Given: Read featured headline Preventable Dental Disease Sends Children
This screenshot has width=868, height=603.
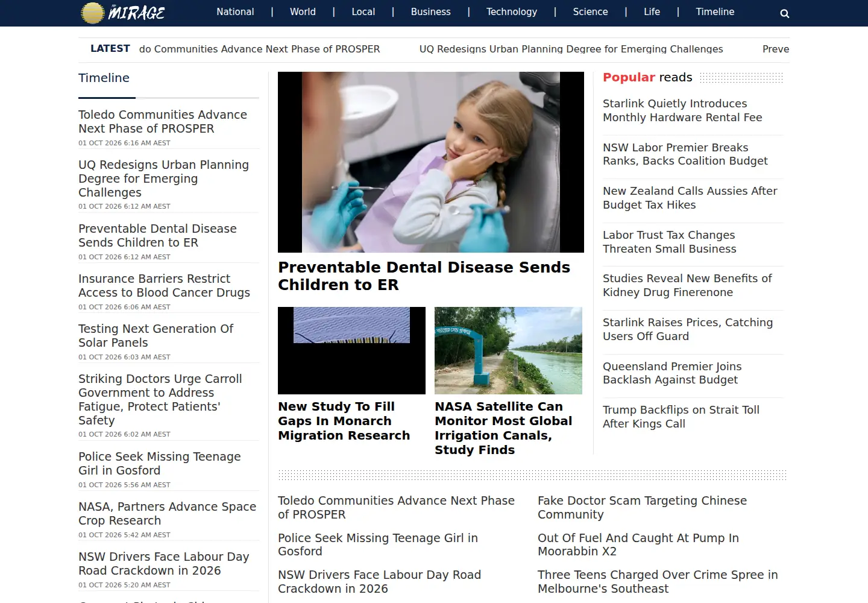Looking at the screenshot, I should [x=424, y=276].
